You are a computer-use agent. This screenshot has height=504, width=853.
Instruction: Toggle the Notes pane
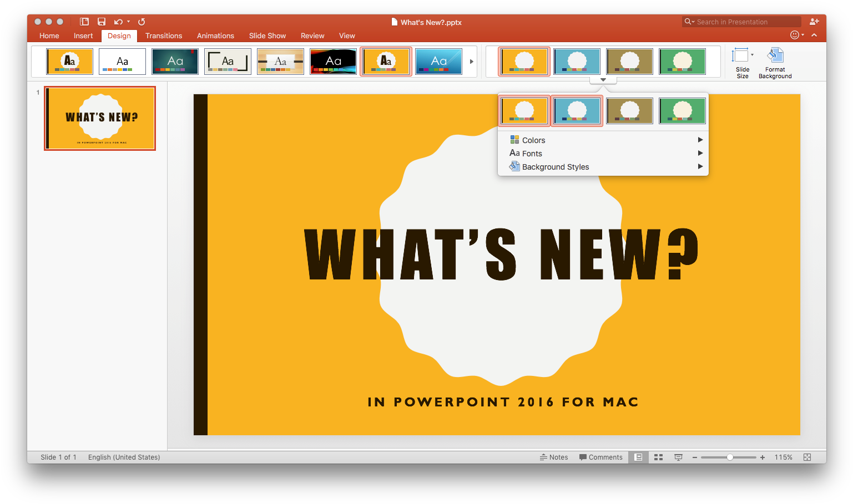pos(553,457)
